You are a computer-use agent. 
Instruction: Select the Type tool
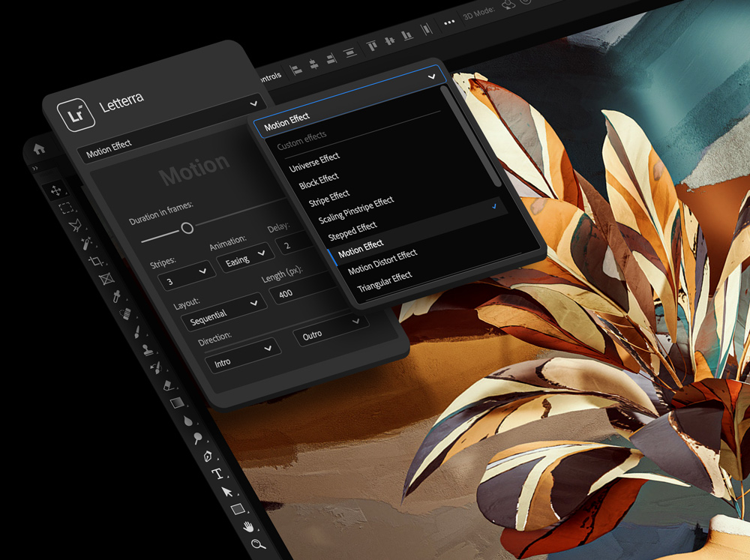tap(217, 474)
